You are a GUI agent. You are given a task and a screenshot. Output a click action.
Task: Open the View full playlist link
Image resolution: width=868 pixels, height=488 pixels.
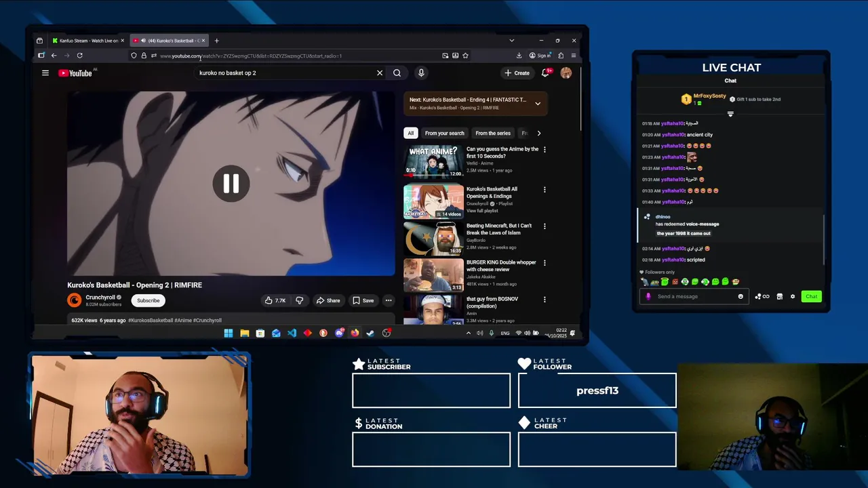tap(482, 211)
